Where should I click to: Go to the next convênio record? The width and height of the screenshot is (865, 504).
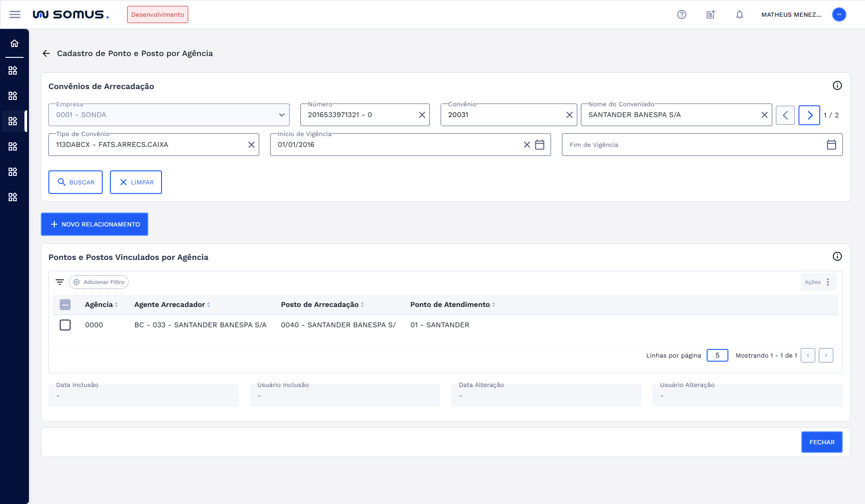809,115
